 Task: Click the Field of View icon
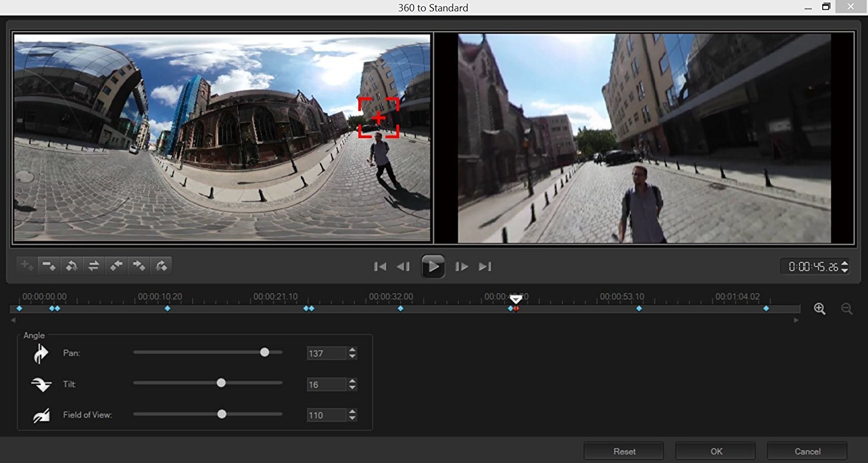41,415
